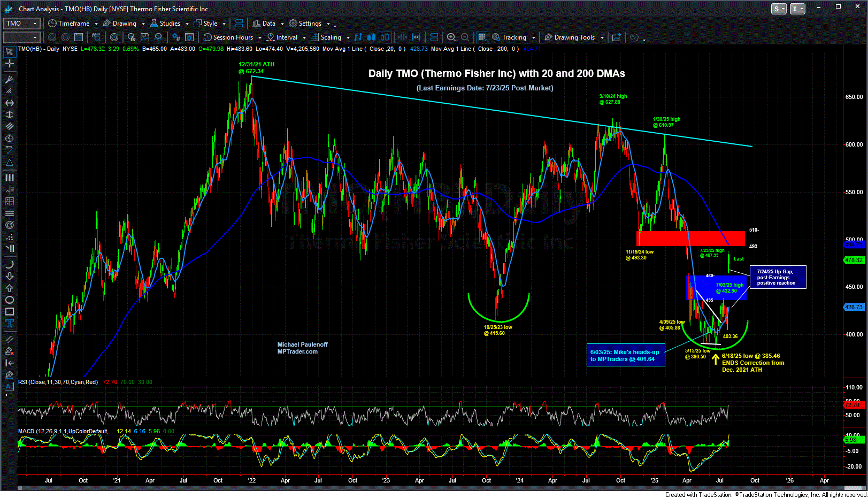Viewport: 868px width, 498px height.
Task: Click the 428.73 moving average price marker
Action: pos(854,307)
